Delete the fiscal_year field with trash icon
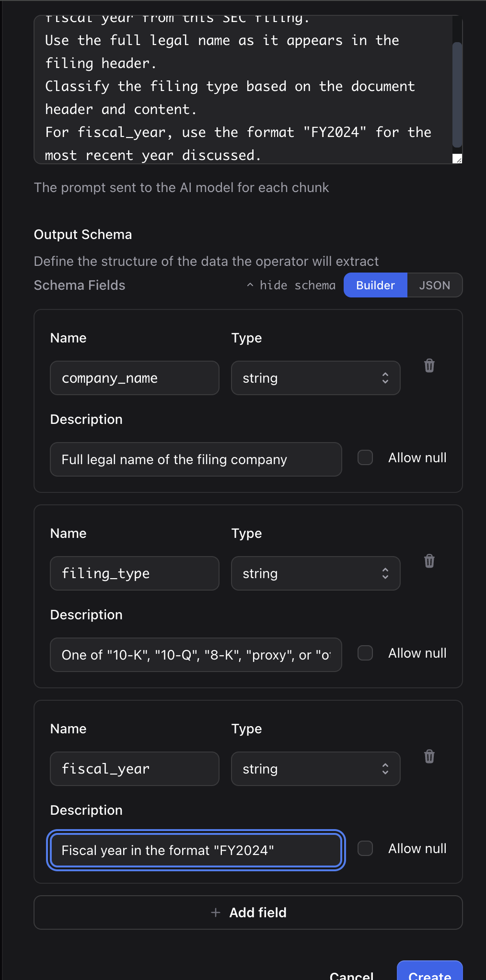 click(x=429, y=756)
